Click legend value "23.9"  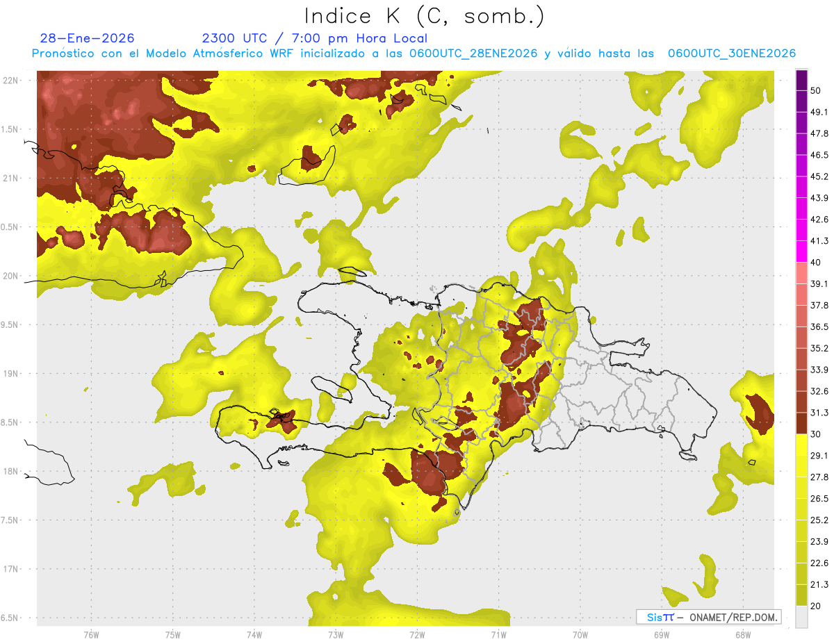click(819, 541)
